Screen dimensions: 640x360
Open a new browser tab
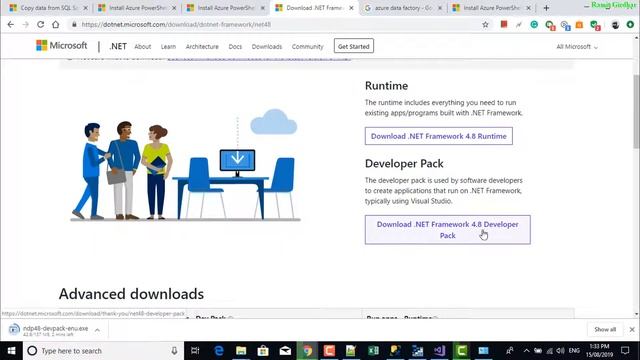tap(546, 8)
